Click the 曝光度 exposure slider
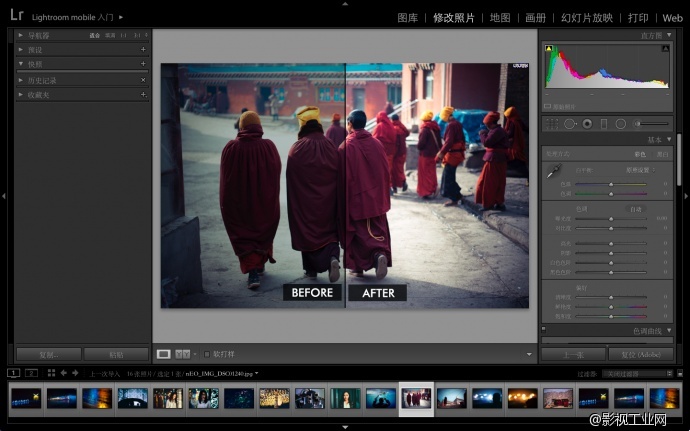Image resolution: width=690 pixels, height=431 pixels. pos(610,217)
